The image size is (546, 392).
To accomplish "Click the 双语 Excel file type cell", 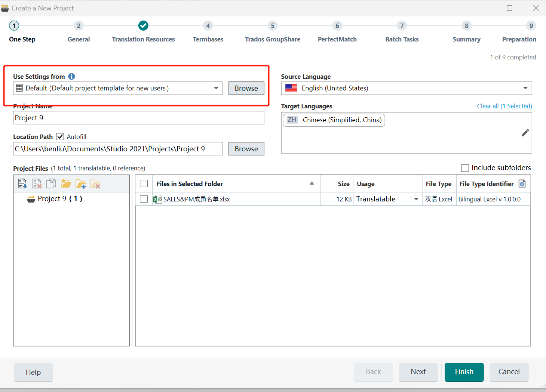I will pyautogui.click(x=439, y=199).
